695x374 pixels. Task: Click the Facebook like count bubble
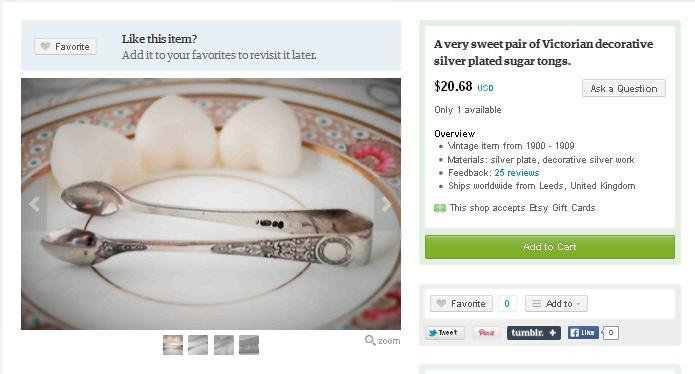[x=611, y=333]
